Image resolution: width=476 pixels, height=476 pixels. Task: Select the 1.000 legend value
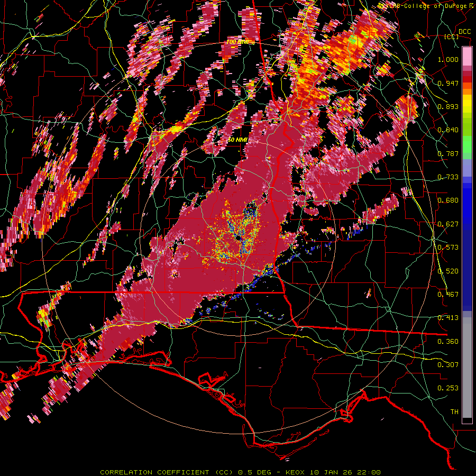[x=448, y=59]
